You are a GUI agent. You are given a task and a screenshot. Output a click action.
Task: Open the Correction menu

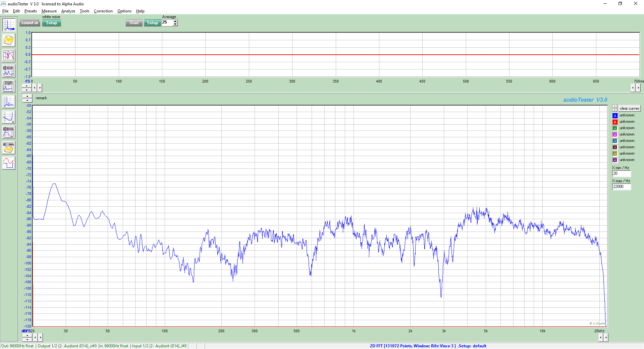(x=103, y=11)
